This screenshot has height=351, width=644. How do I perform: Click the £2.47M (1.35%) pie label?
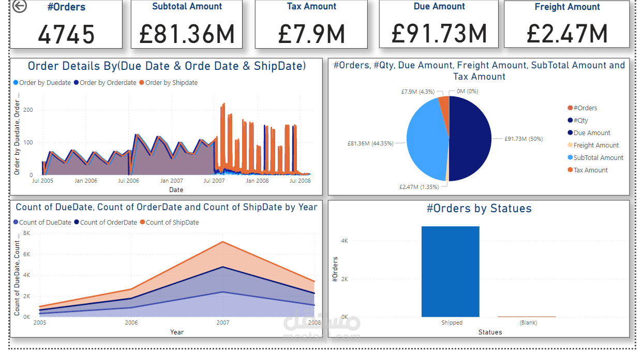point(419,187)
